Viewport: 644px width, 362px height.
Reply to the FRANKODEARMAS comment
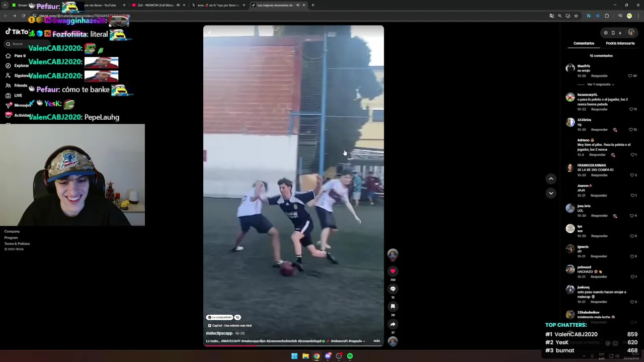click(x=599, y=175)
